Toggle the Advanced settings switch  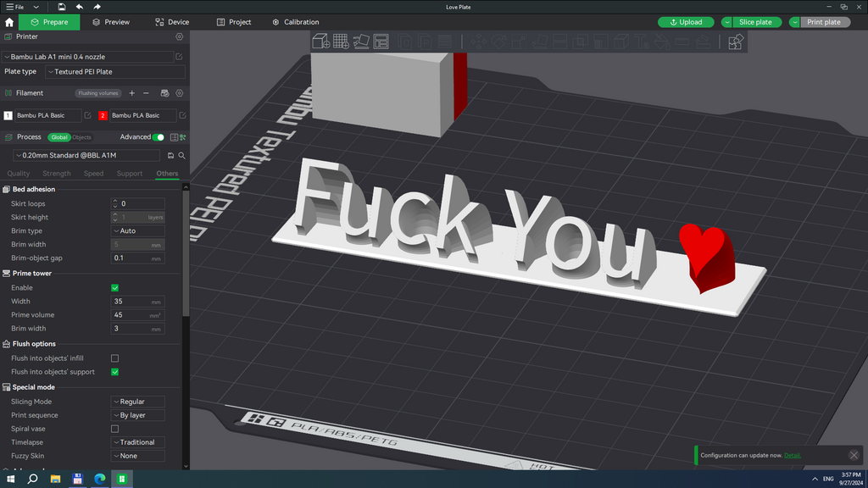[159, 137]
